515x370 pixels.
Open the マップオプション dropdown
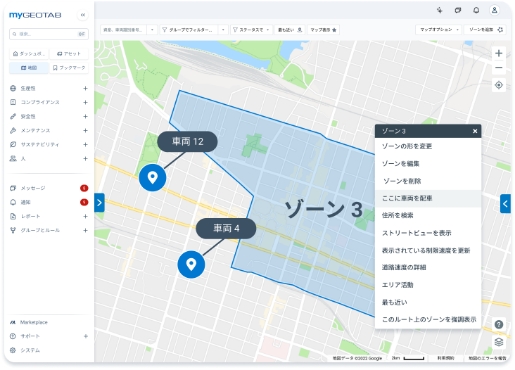point(439,30)
